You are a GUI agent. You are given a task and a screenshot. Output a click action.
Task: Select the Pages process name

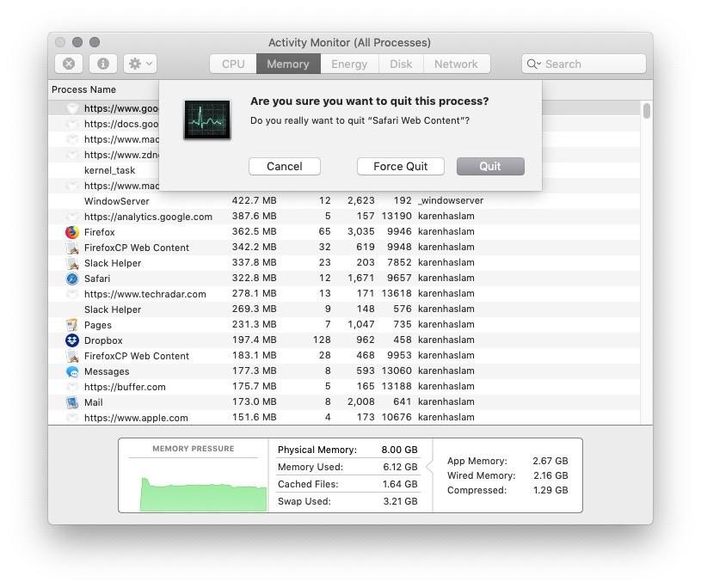pyautogui.click(x=97, y=325)
